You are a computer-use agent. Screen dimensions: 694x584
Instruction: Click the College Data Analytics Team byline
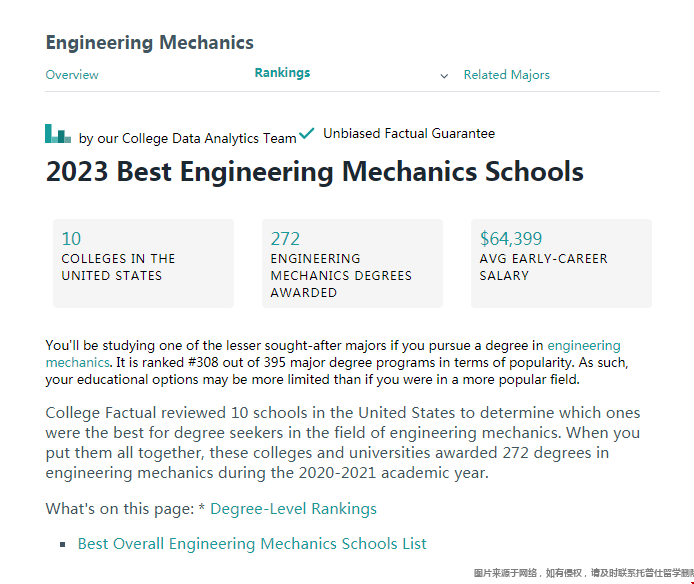tap(188, 139)
